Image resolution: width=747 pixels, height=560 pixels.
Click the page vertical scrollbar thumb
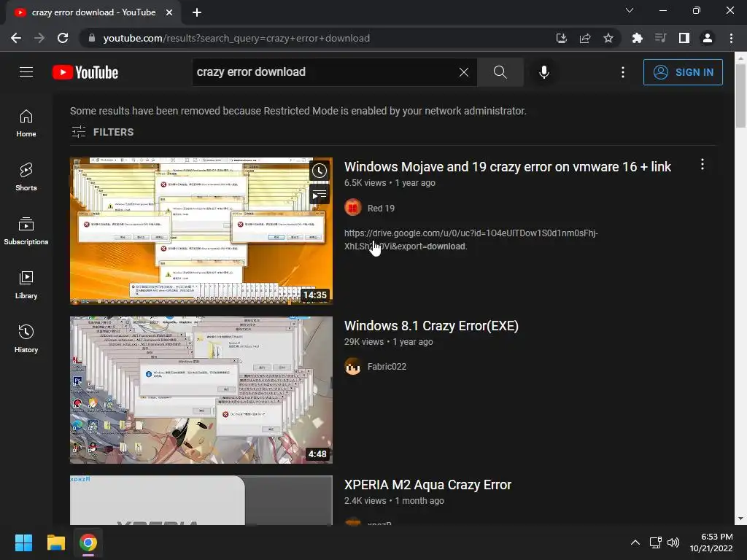(x=740, y=96)
